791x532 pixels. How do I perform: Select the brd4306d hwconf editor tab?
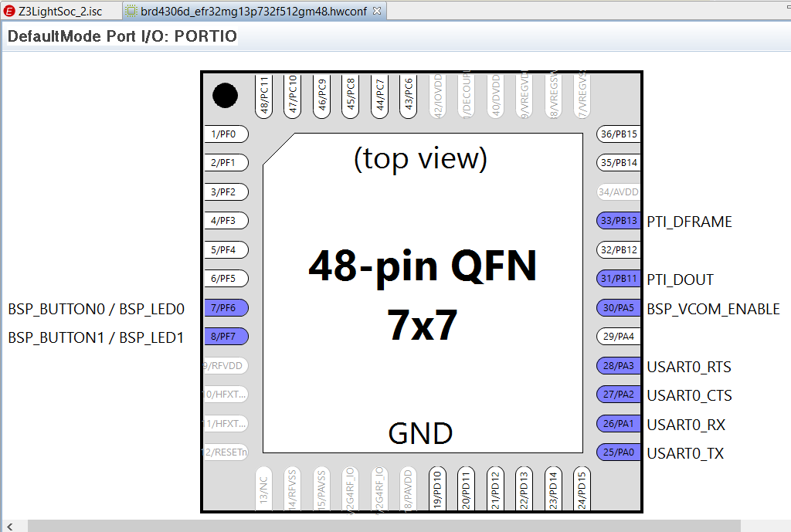253,11
